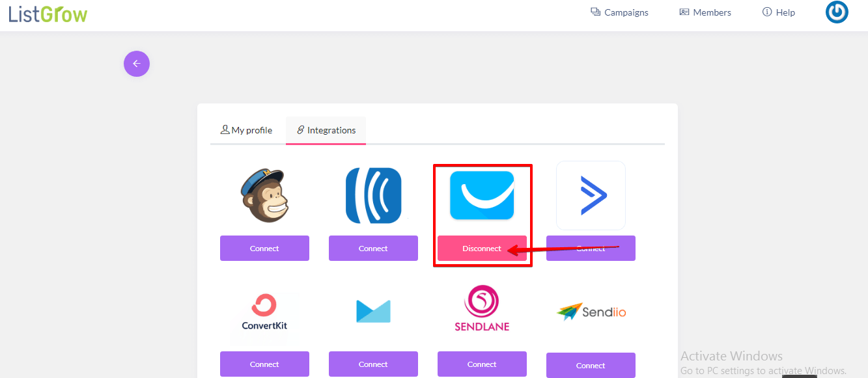Click the ListGrow logo

point(48,13)
